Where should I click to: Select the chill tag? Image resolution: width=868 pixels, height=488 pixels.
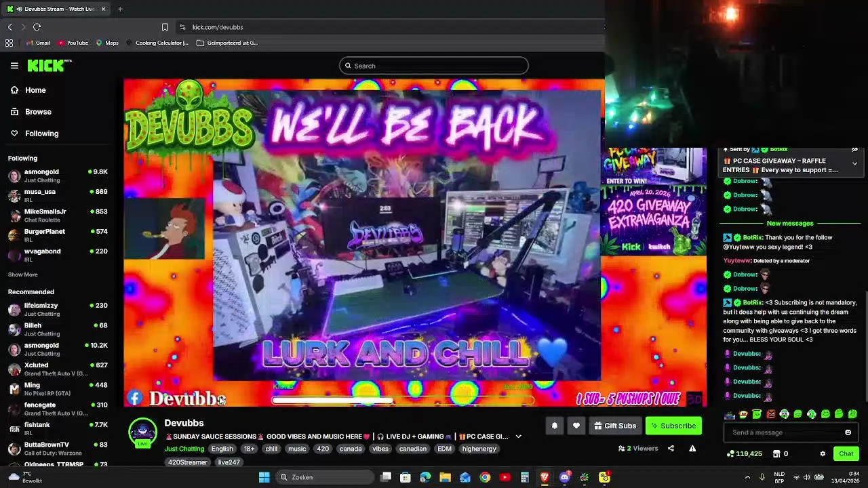271,449
